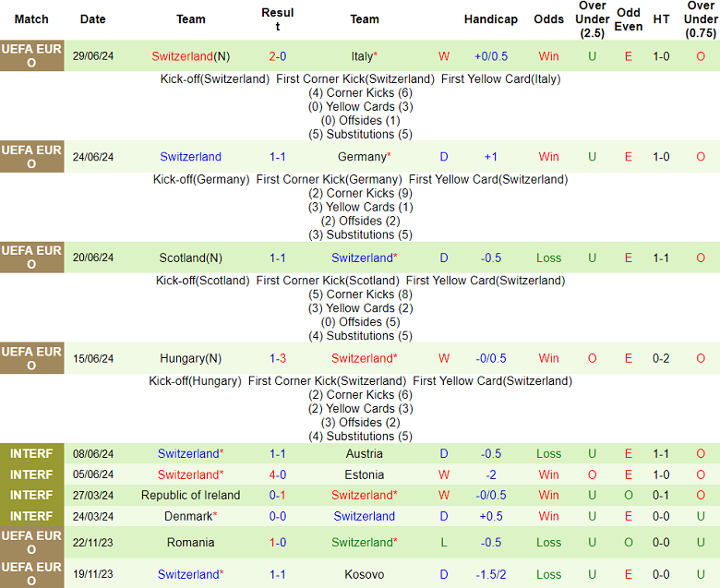Click the Handicap column header

point(490,19)
